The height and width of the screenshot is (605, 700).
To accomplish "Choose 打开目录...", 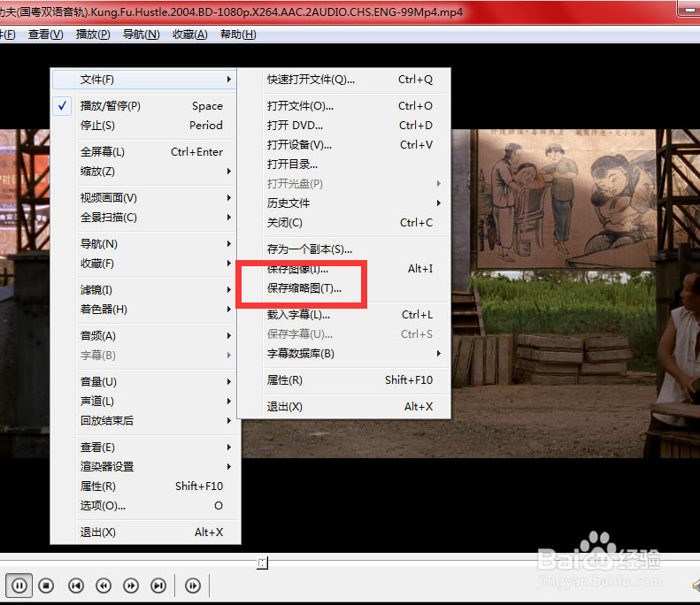I will coord(343,165).
